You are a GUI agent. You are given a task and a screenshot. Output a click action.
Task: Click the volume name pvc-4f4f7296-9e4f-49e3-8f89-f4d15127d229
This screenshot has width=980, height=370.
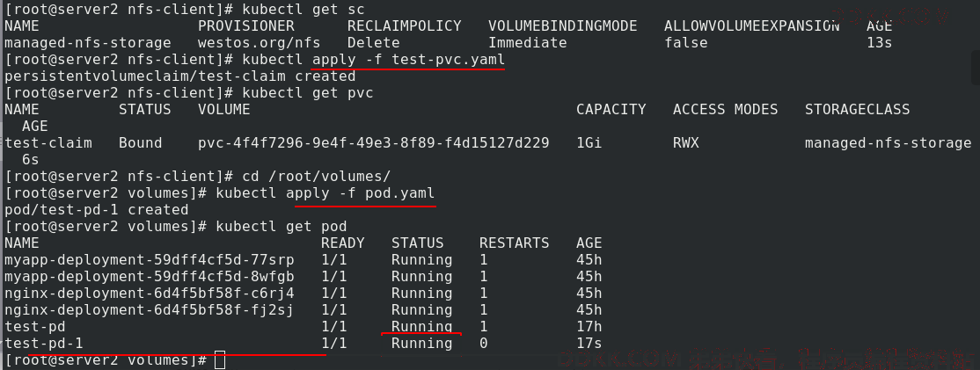pyautogui.click(x=373, y=143)
